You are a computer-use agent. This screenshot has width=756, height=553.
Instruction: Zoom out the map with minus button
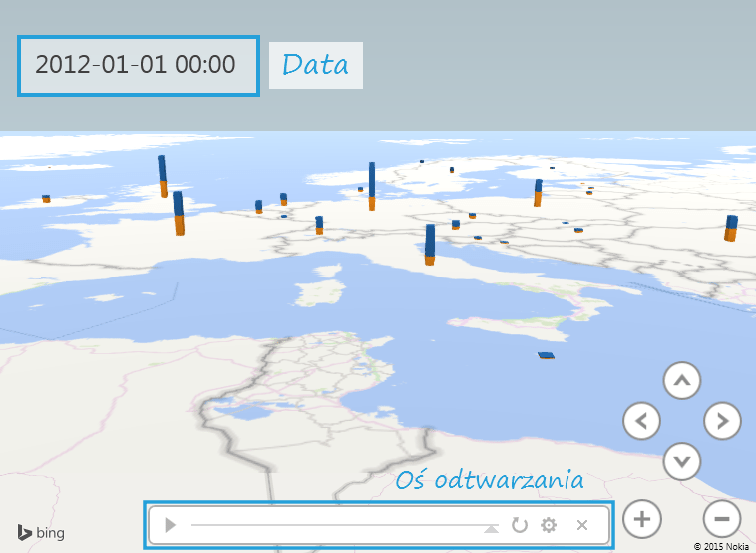[x=722, y=519]
